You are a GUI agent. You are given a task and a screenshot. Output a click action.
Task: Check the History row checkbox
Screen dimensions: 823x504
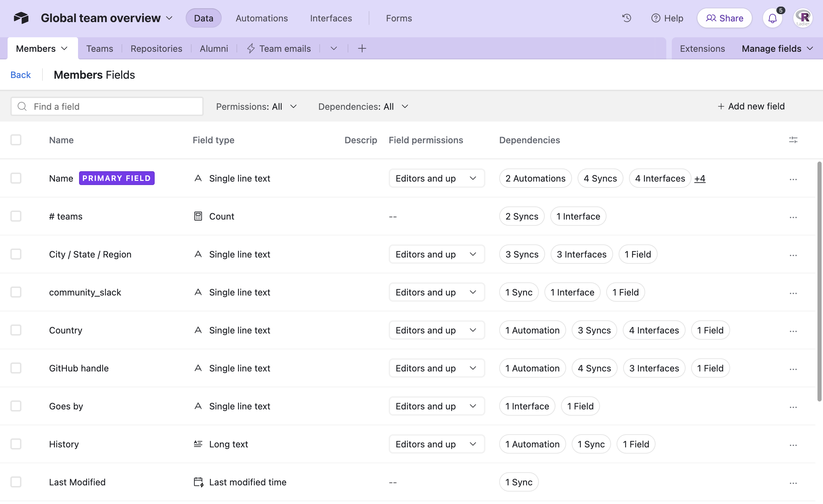pos(16,444)
